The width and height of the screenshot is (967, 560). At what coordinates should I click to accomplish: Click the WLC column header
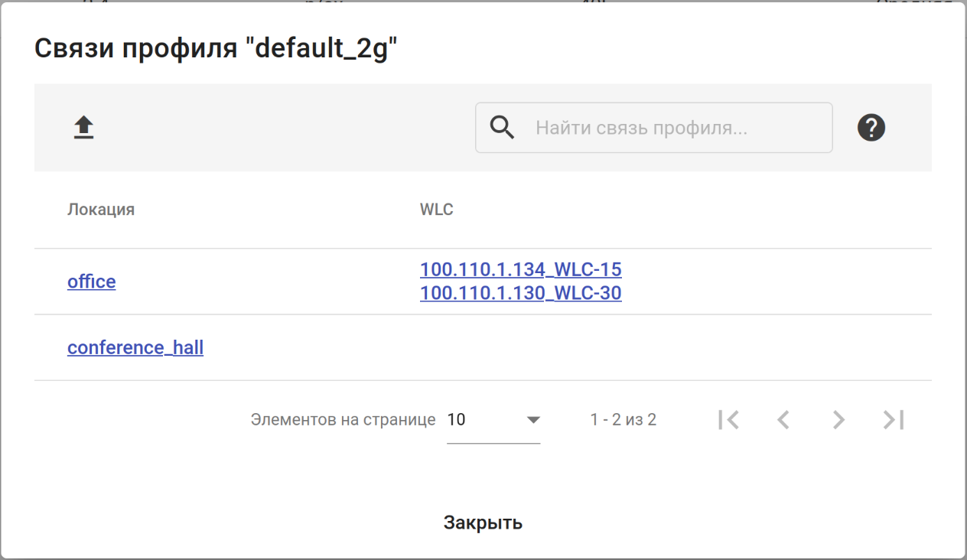coord(437,210)
